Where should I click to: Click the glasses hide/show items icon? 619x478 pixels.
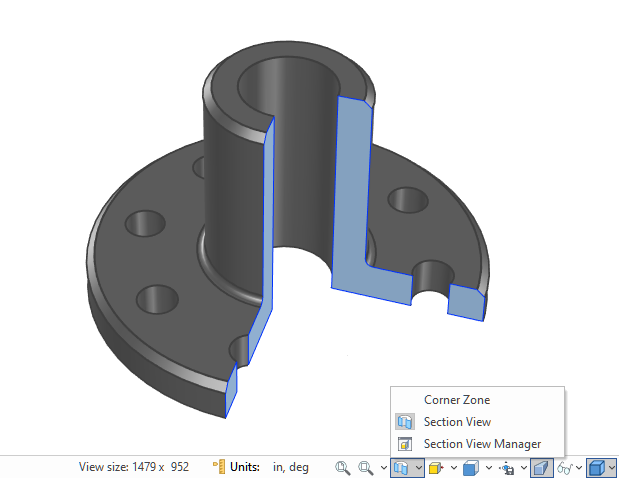[x=565, y=467]
